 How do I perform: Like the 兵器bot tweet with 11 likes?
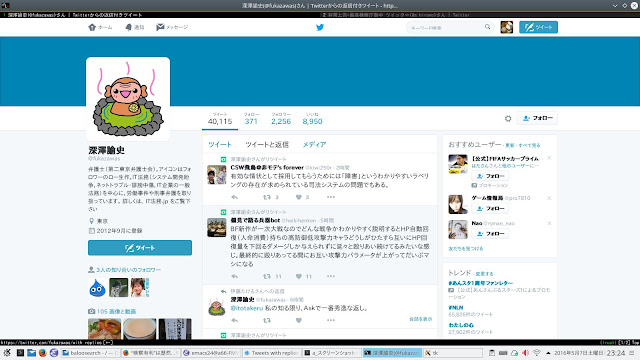pos(299,276)
